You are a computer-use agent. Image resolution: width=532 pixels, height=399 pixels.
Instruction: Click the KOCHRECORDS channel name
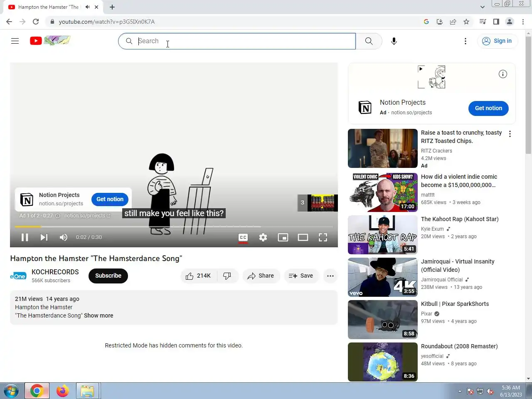(x=55, y=272)
